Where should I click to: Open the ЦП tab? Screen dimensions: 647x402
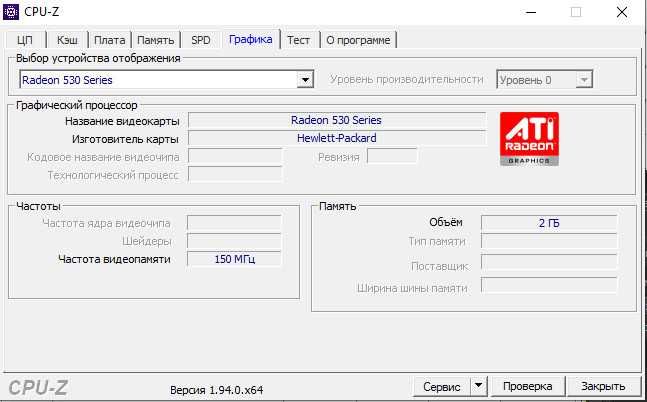25,40
